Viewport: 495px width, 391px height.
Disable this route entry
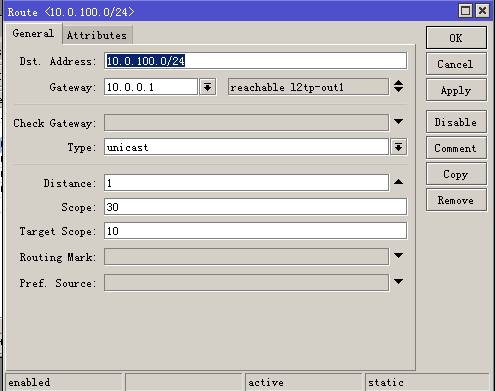point(456,122)
